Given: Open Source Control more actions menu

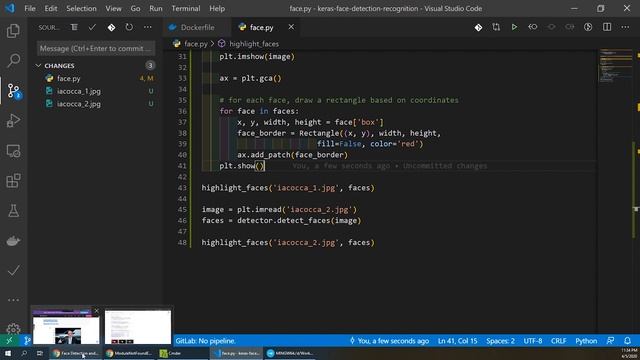Looking at the screenshot, I should (x=147, y=27).
